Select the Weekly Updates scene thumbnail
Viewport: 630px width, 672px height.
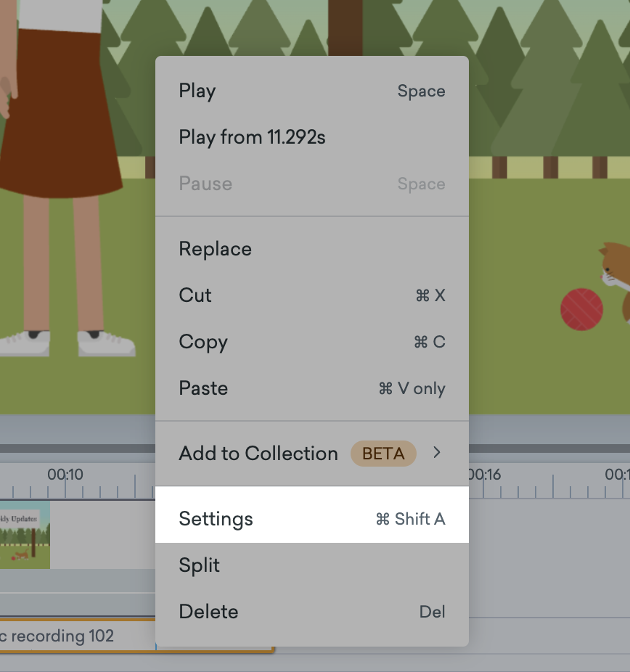pos(25,535)
